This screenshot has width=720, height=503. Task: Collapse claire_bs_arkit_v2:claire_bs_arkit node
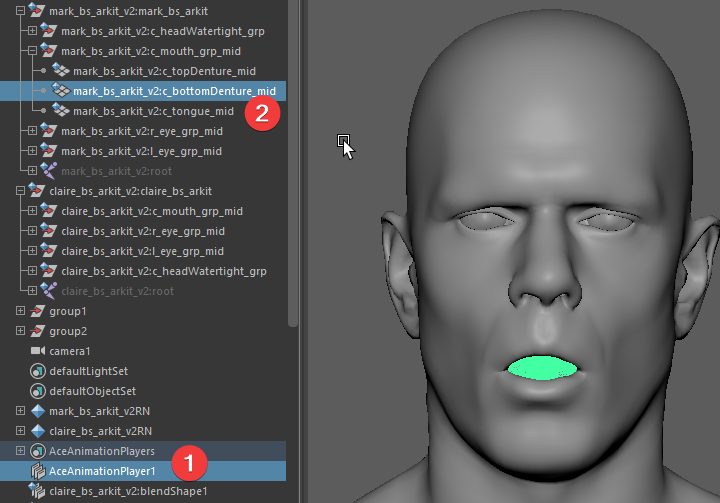coord(20,191)
